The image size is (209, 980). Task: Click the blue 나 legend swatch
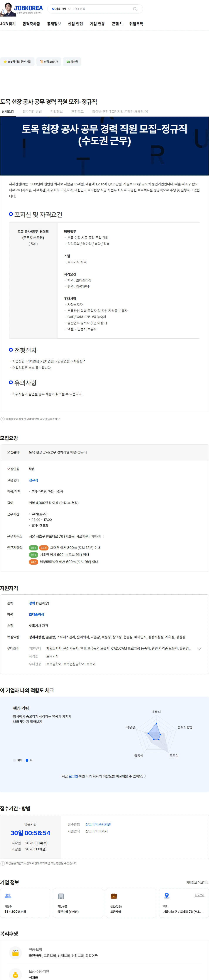coord(27,761)
